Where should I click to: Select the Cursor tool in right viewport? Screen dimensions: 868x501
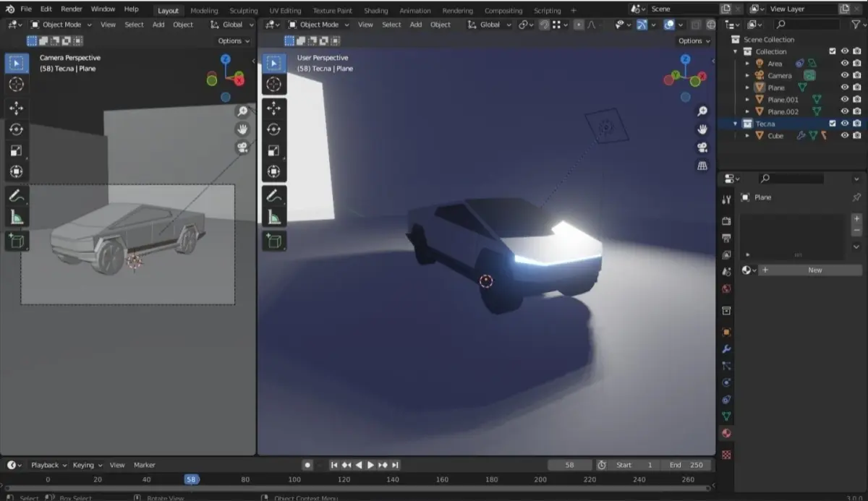(x=273, y=84)
